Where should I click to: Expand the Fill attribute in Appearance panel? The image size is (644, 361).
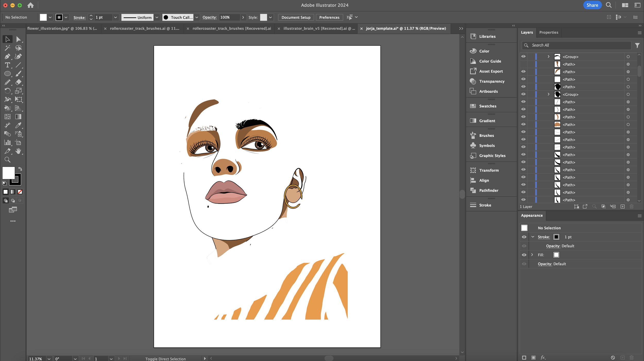(x=532, y=255)
